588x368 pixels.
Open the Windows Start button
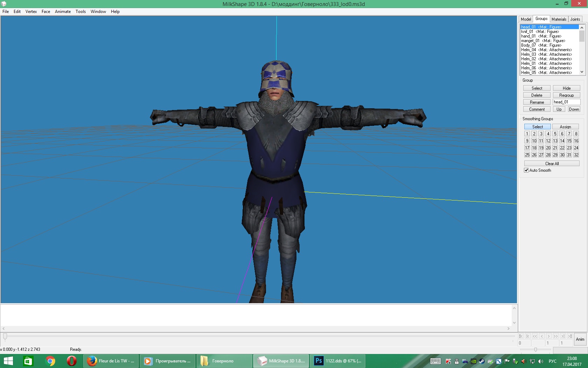tap(8, 361)
